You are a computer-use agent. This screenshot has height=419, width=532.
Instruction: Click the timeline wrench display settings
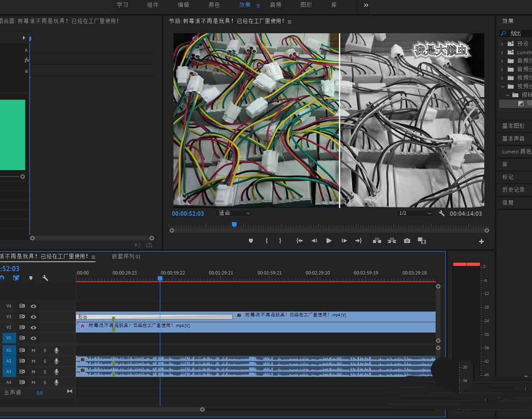45,278
